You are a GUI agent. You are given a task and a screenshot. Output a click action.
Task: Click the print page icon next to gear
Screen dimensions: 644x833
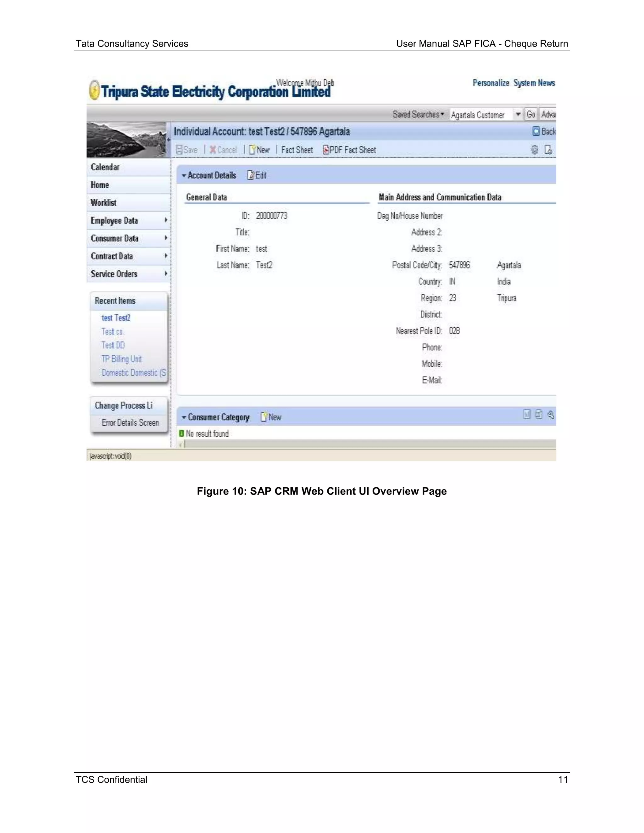(x=548, y=150)
